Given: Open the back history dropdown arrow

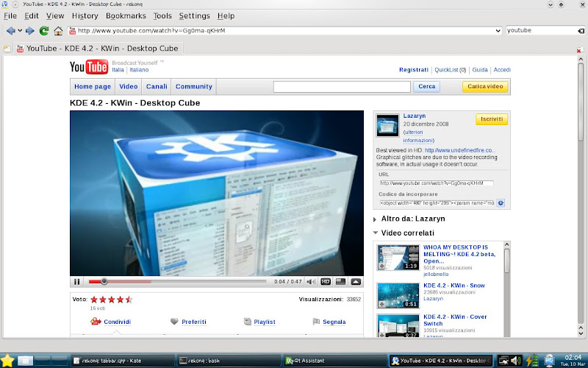Looking at the screenshot, I should pyautogui.click(x=20, y=31).
